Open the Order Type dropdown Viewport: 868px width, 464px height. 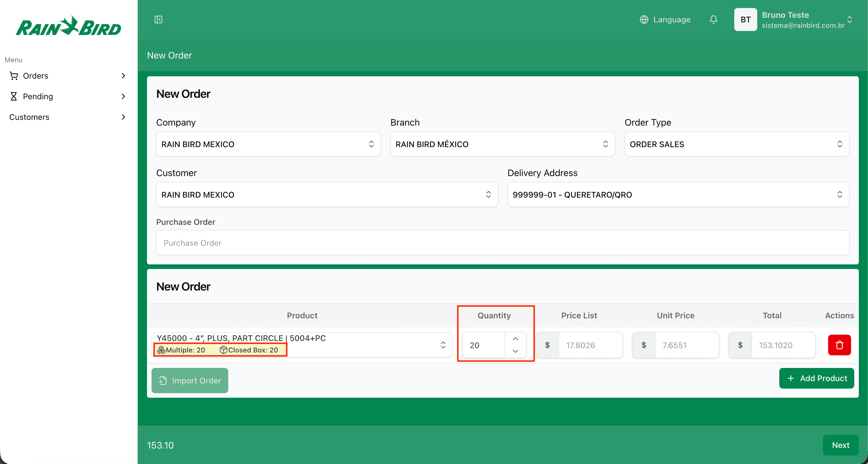tap(736, 144)
